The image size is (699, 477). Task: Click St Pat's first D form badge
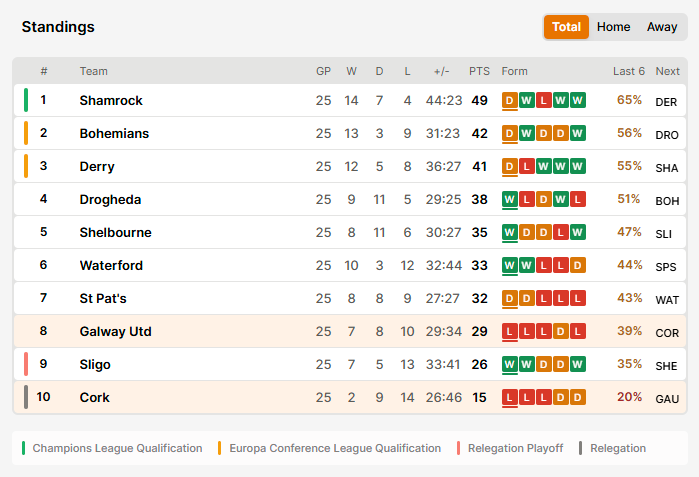(x=510, y=298)
